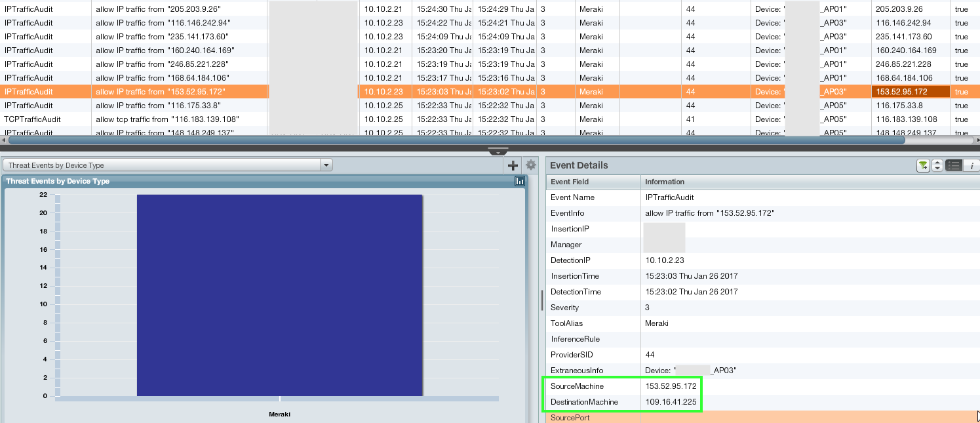980x423 pixels.
Task: Click the ExtraneousInfo field label
Action: click(577, 371)
